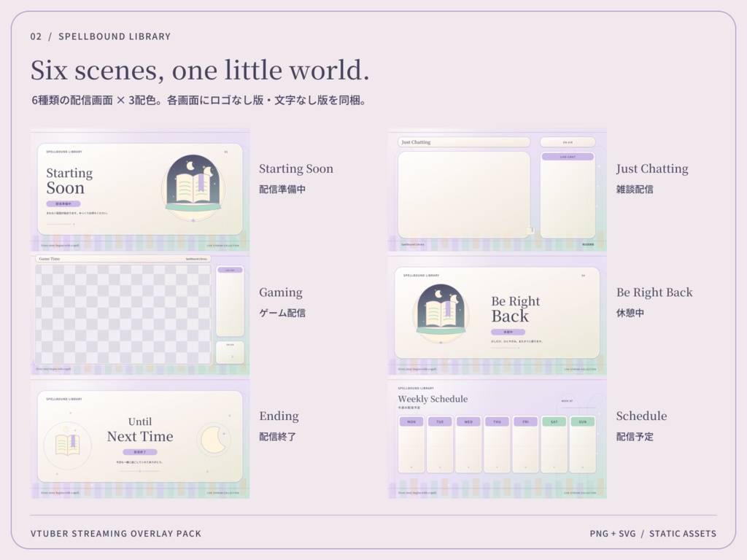Click 'PNG + SVG / STATIC ASSETS' footer text
The width and height of the screenshot is (747, 560).
[653, 533]
